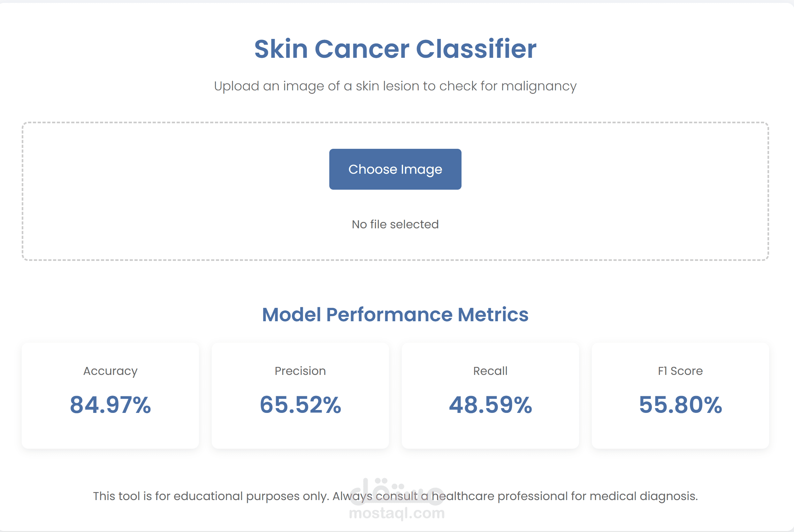Click the Accuracy label above its percentage
The height and width of the screenshot is (532, 794).
[110, 371]
